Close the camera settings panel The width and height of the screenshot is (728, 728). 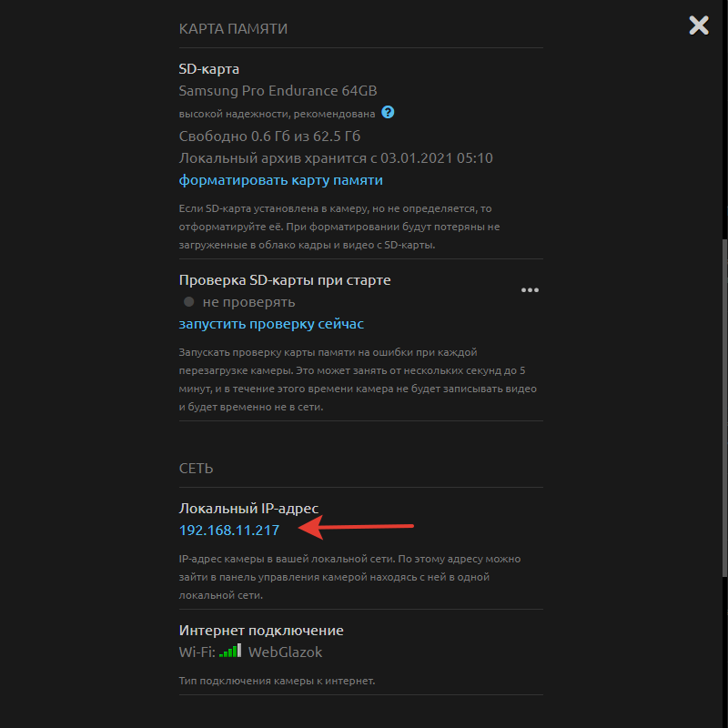(x=699, y=25)
